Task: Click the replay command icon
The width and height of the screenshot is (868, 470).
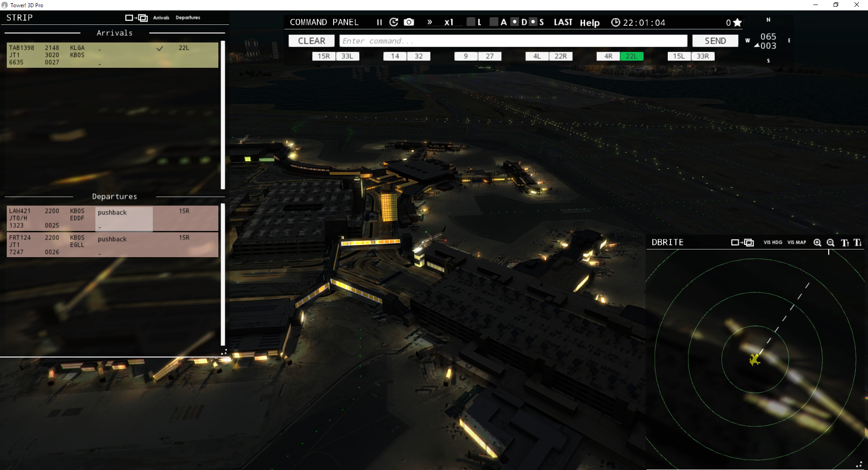Action: (x=393, y=22)
